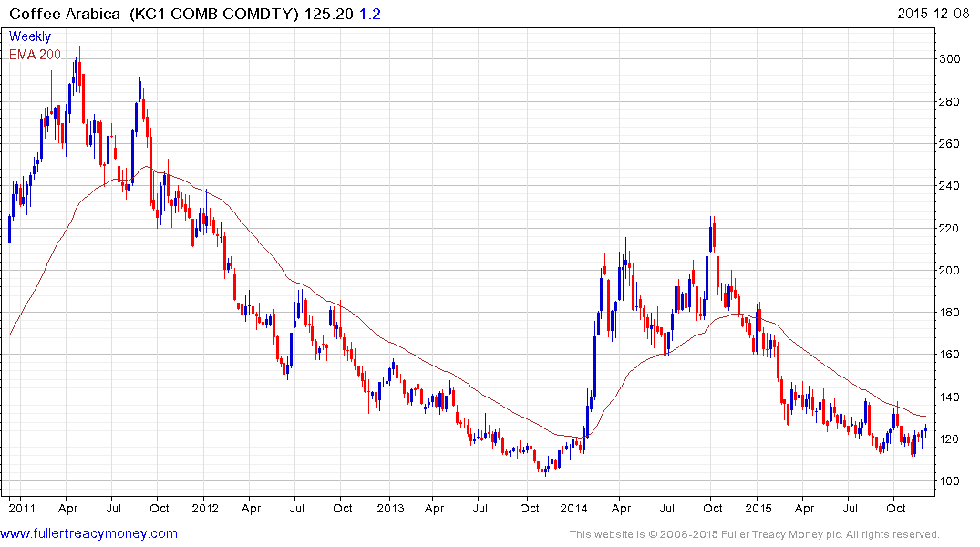
Task: Select the copyright notice for Fuller Treacy Money
Action: 755,534
